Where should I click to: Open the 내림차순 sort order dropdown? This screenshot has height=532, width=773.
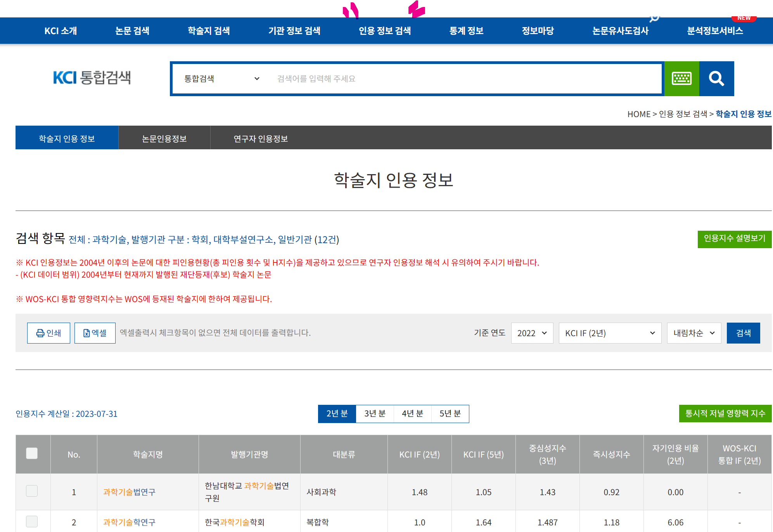point(694,333)
